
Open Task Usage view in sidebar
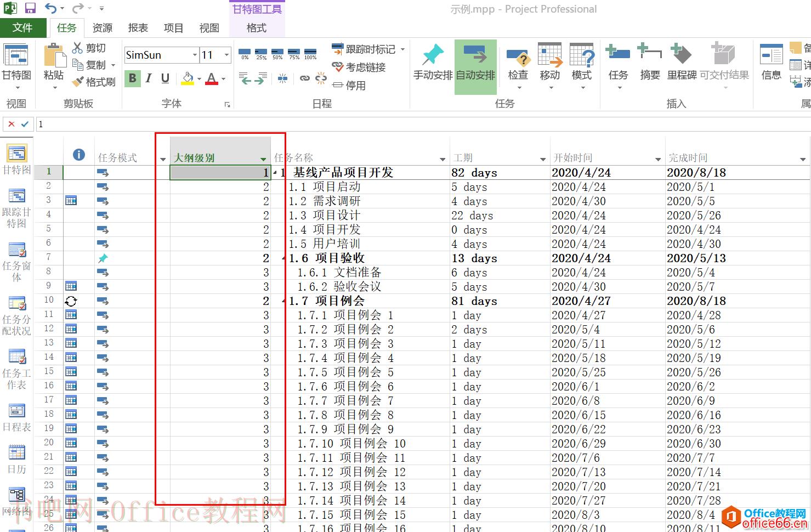[x=17, y=315]
